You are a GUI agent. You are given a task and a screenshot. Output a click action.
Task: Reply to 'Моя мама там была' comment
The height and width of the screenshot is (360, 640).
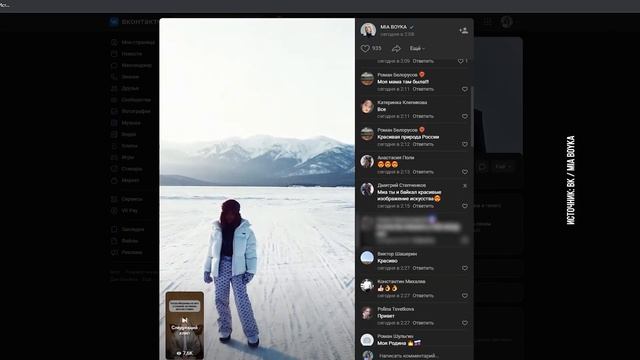click(x=423, y=89)
